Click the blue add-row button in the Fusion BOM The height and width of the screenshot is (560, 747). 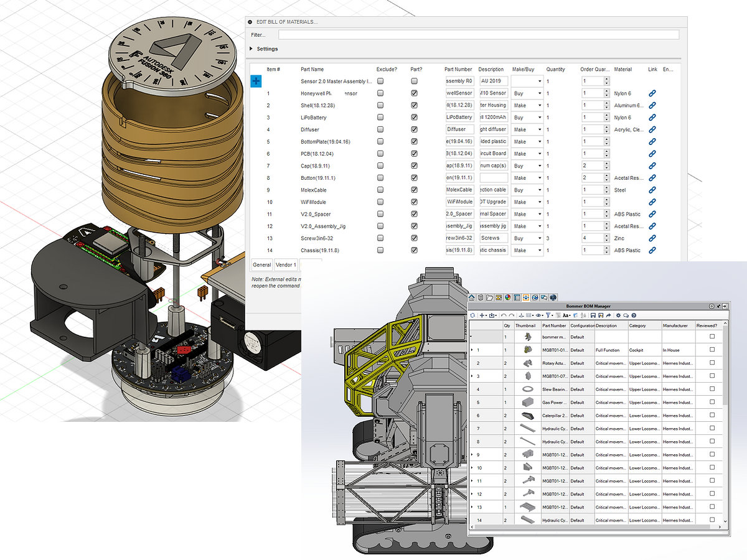click(x=256, y=80)
